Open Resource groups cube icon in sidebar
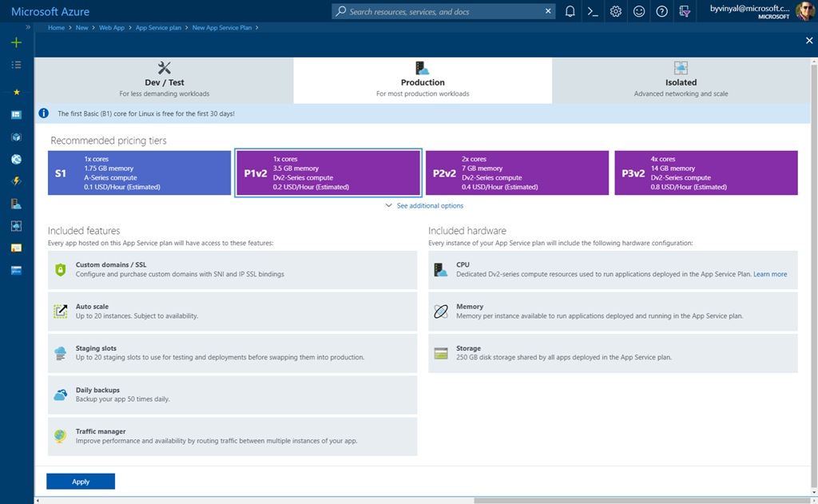This screenshot has height=504, width=818. click(x=16, y=137)
